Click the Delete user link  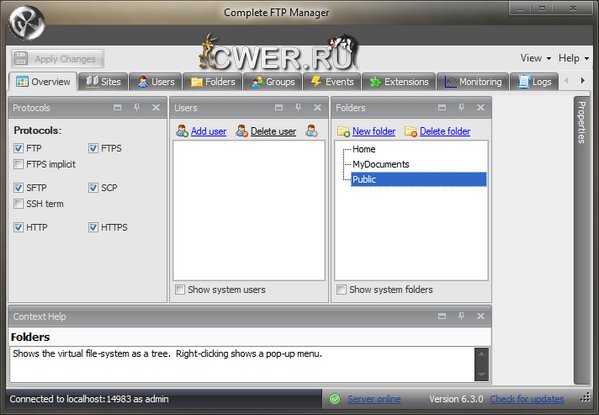273,131
